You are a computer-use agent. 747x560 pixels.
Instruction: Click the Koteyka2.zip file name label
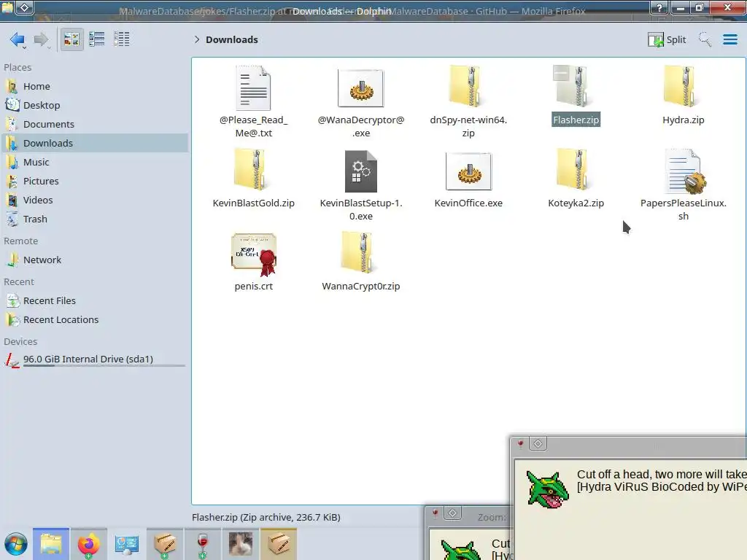click(576, 203)
